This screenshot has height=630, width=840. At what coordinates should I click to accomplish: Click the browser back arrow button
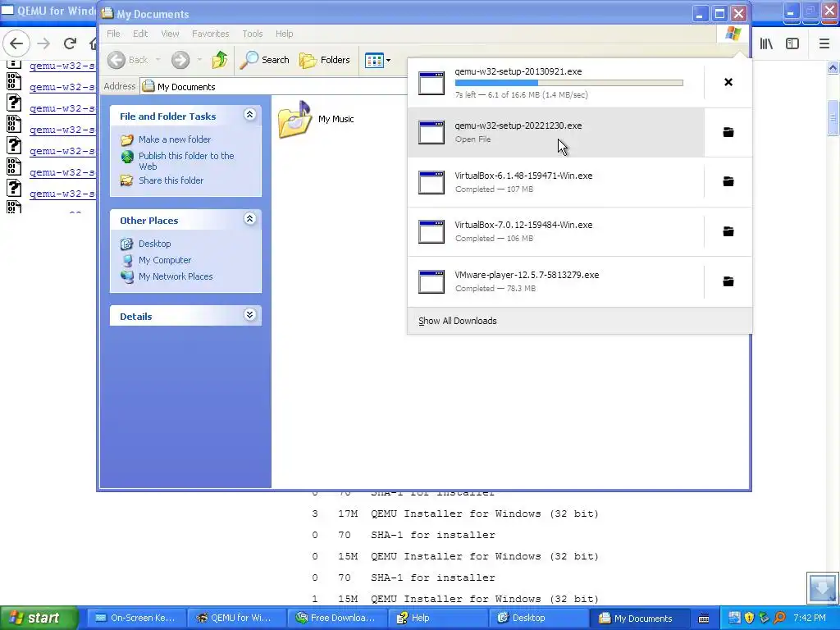(16, 43)
